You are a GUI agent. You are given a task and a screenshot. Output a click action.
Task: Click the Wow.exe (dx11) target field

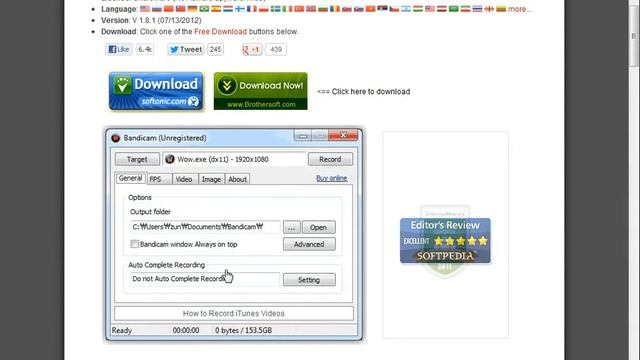pyautogui.click(x=234, y=159)
